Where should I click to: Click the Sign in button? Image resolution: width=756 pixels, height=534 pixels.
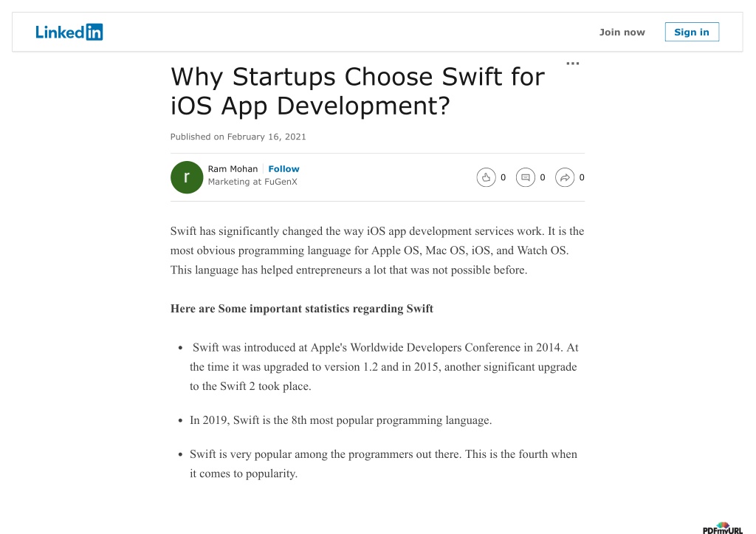[691, 32]
